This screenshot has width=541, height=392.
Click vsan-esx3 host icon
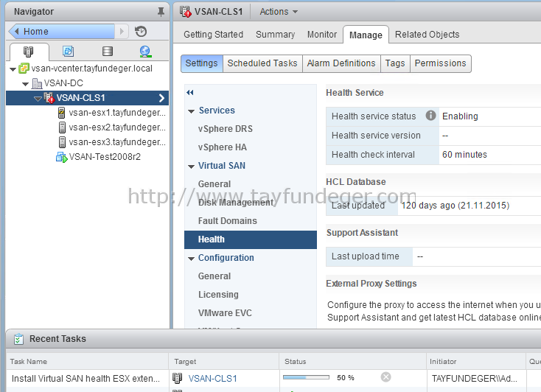pos(62,142)
